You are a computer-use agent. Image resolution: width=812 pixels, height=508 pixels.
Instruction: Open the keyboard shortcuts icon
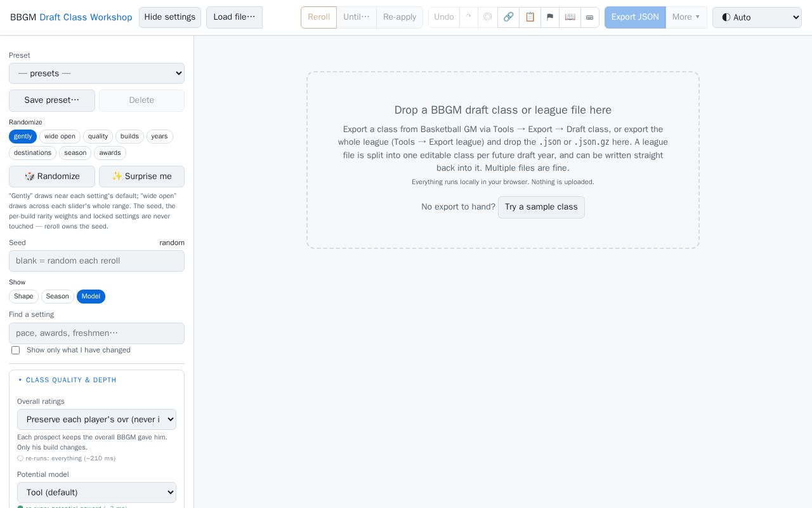point(589,17)
